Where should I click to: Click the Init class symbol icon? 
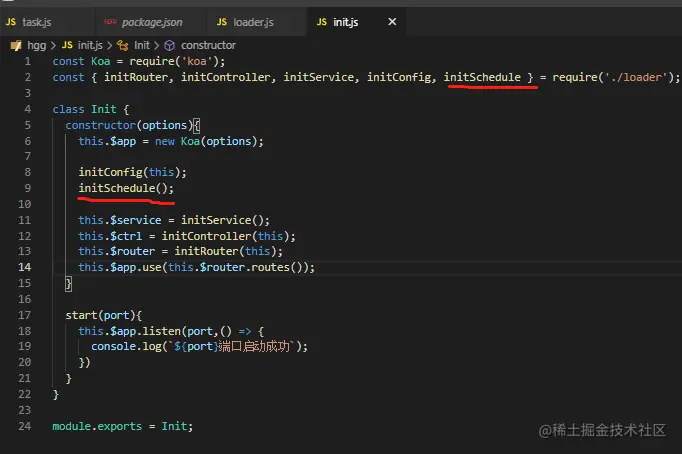tap(123, 45)
